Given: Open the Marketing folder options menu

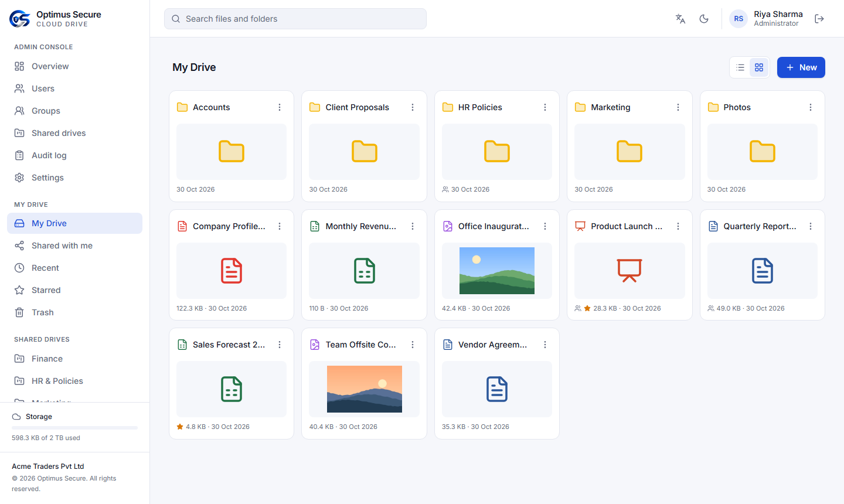Looking at the screenshot, I should coord(678,107).
